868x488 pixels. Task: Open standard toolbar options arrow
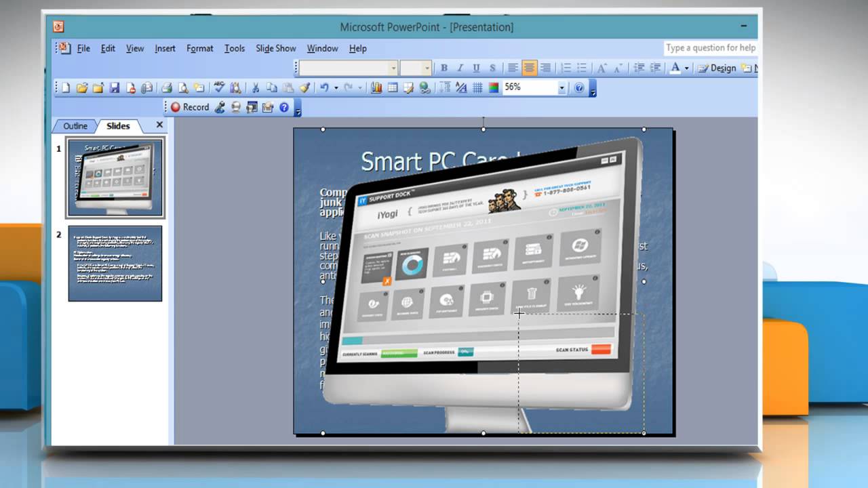[x=593, y=88]
